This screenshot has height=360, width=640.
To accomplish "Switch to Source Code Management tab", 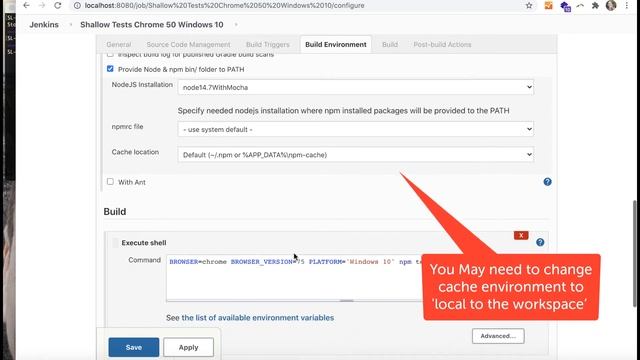I will point(188,44).
